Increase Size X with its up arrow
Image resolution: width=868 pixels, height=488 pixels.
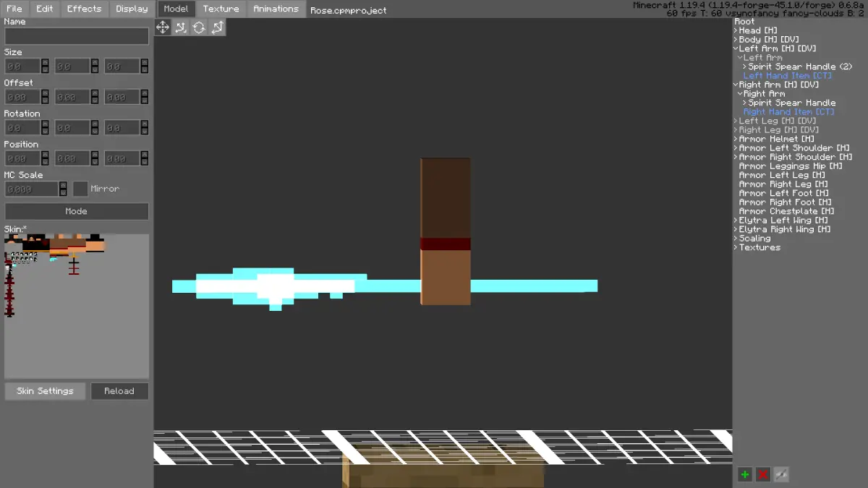[x=45, y=62]
